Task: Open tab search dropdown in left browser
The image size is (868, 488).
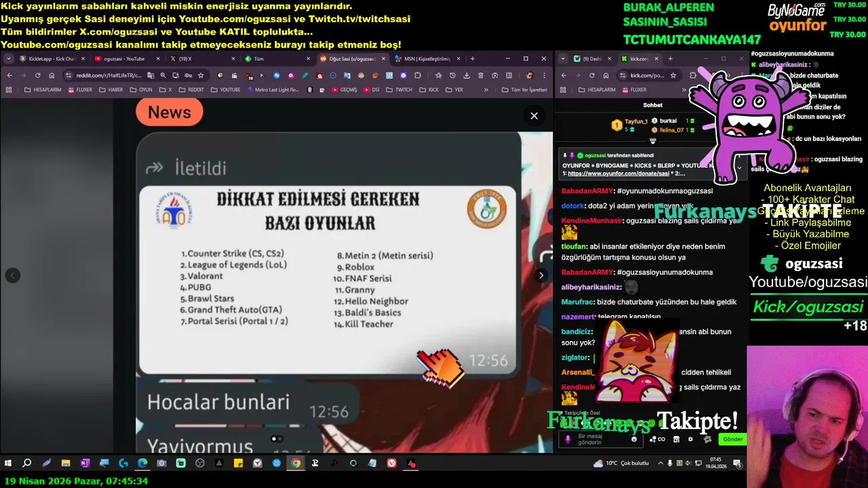Action: point(9,59)
